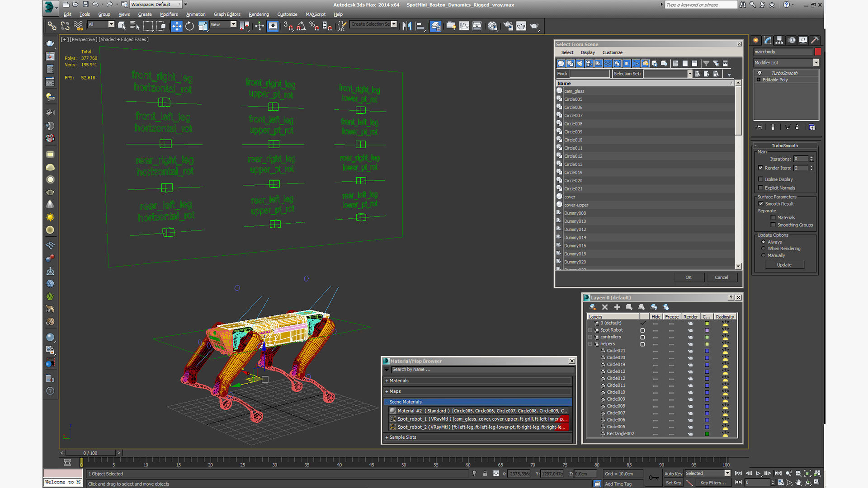Open the Rendering menu
This screenshot has width=868, height=488.
pyautogui.click(x=259, y=14)
